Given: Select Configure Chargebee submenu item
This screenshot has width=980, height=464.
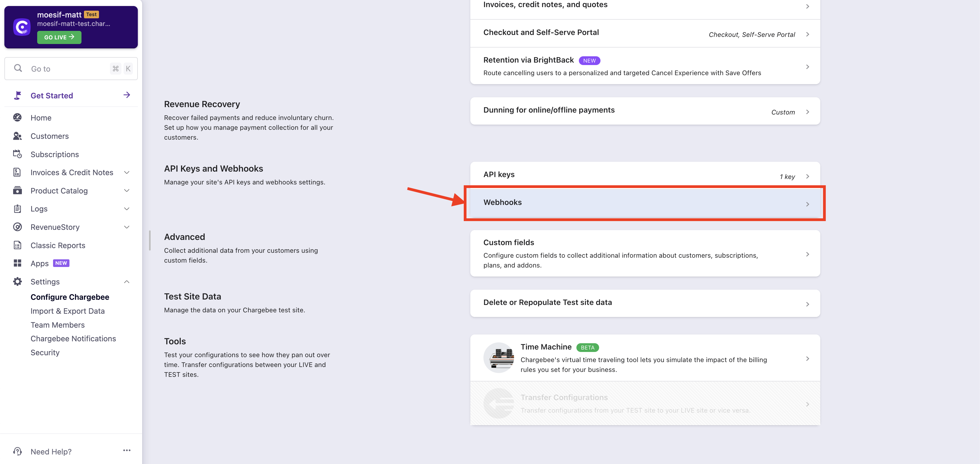Looking at the screenshot, I should click(x=70, y=297).
